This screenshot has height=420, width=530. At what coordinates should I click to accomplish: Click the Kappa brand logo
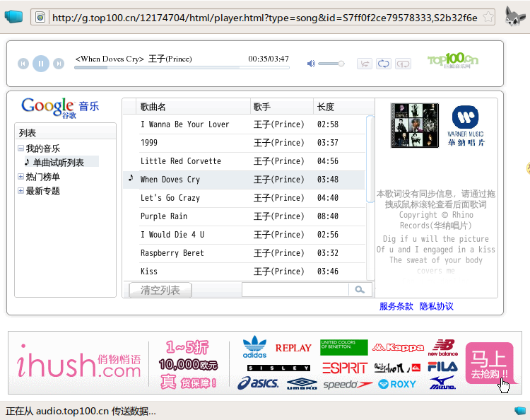click(x=398, y=347)
